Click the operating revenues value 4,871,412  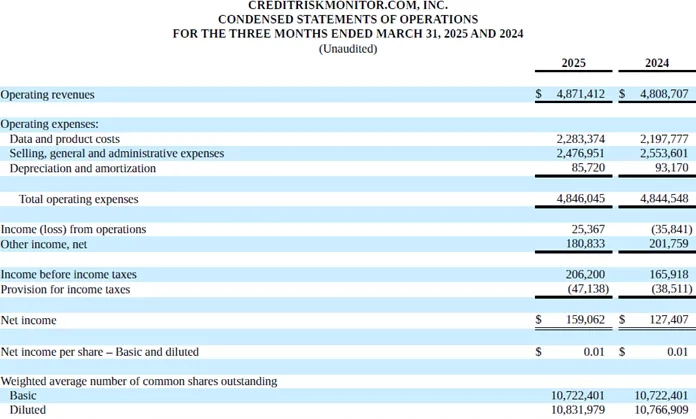pos(581,94)
